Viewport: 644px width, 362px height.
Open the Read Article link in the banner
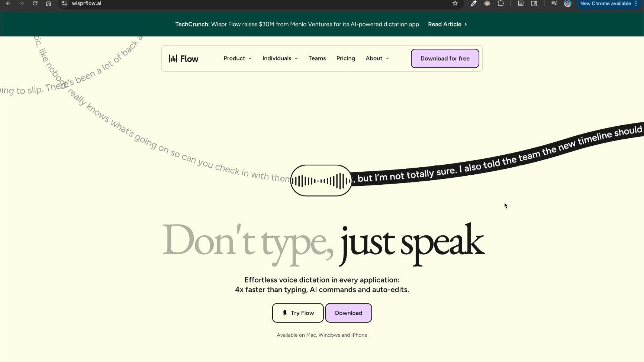tap(447, 24)
